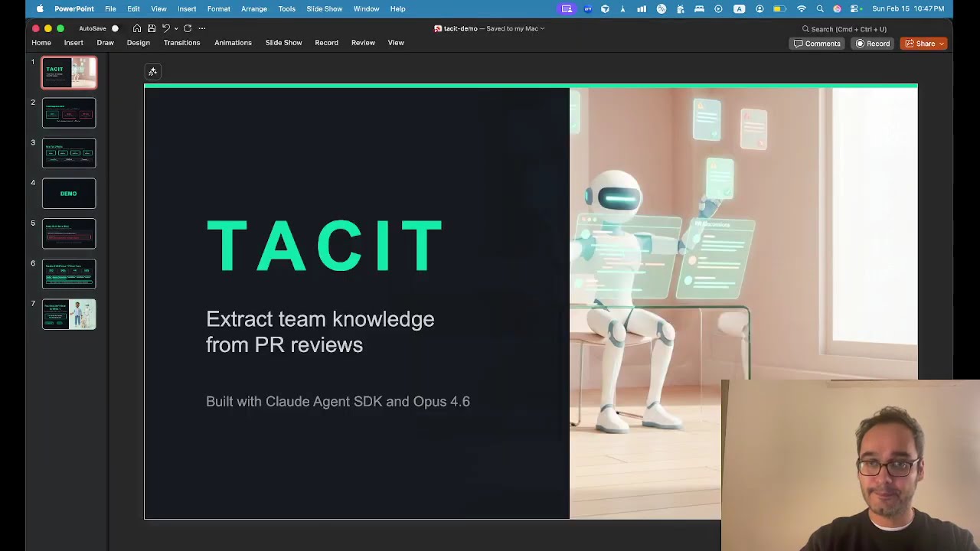980x551 pixels.
Task: Click the Record button at top right
Action: (x=873, y=44)
